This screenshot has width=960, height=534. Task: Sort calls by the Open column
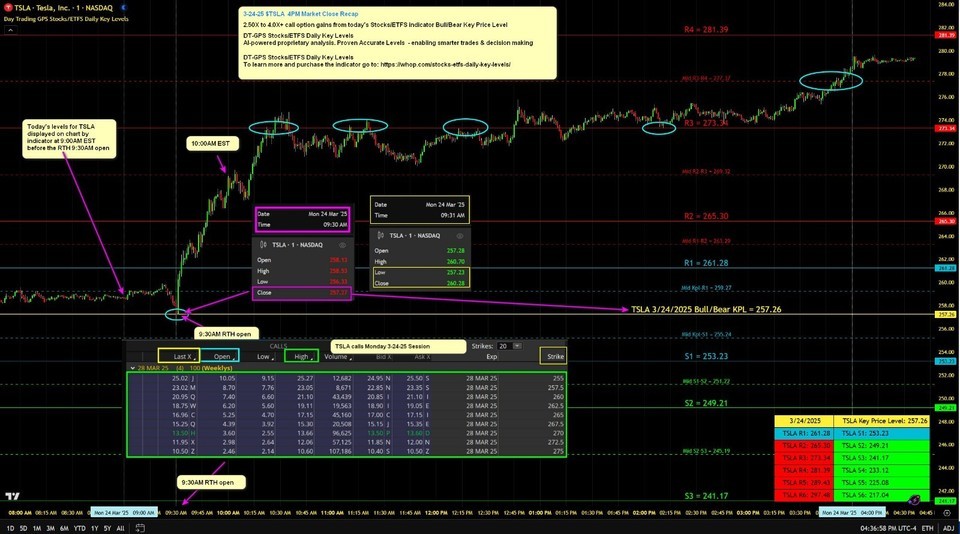coord(222,356)
